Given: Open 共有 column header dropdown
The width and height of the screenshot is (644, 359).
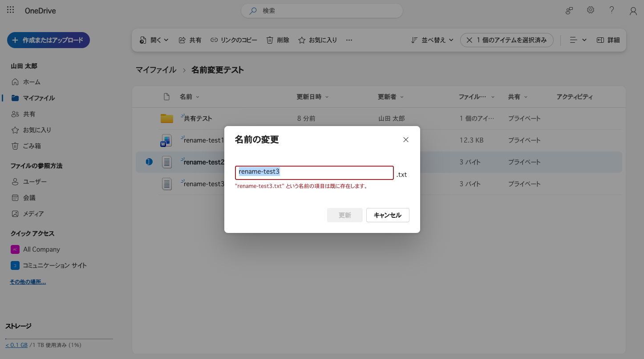Looking at the screenshot, I should (518, 97).
